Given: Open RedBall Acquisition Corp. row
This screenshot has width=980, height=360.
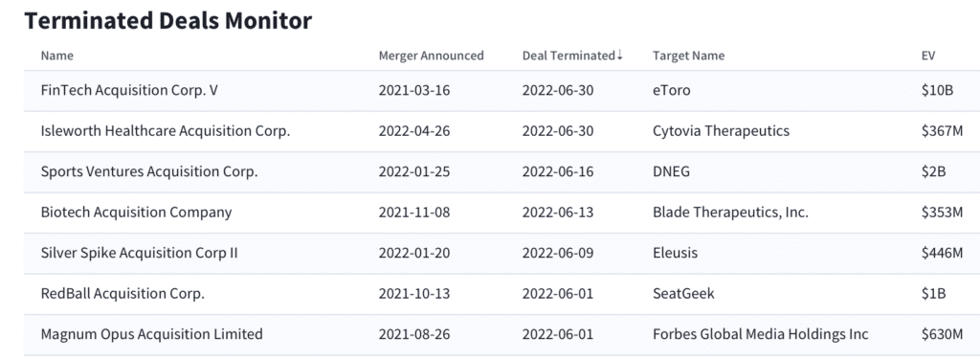Looking at the screenshot, I should click(501, 294).
